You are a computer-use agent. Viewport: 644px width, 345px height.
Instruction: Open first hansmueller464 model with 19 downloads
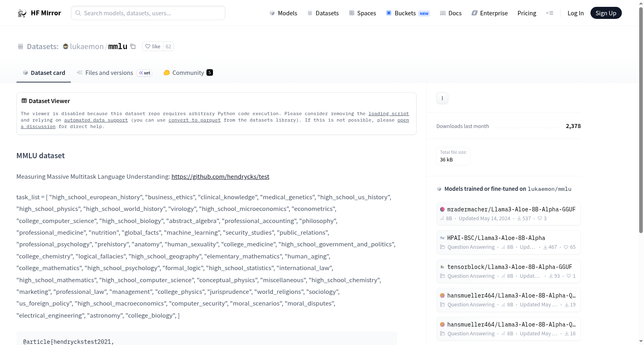tap(508, 300)
